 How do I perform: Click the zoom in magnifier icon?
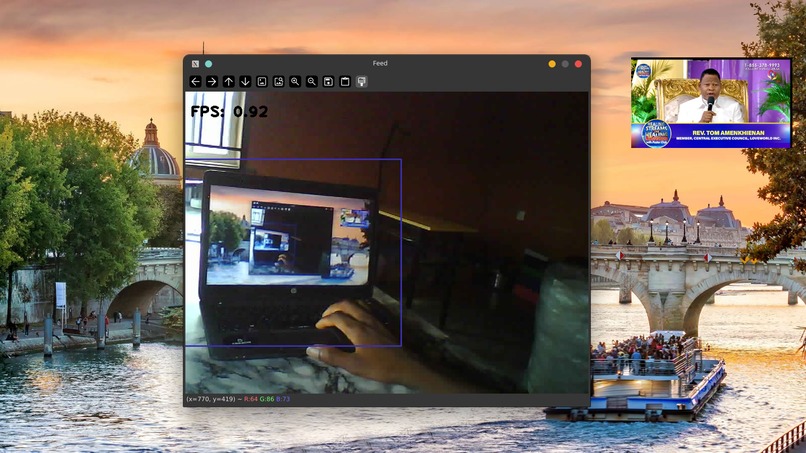coord(295,81)
